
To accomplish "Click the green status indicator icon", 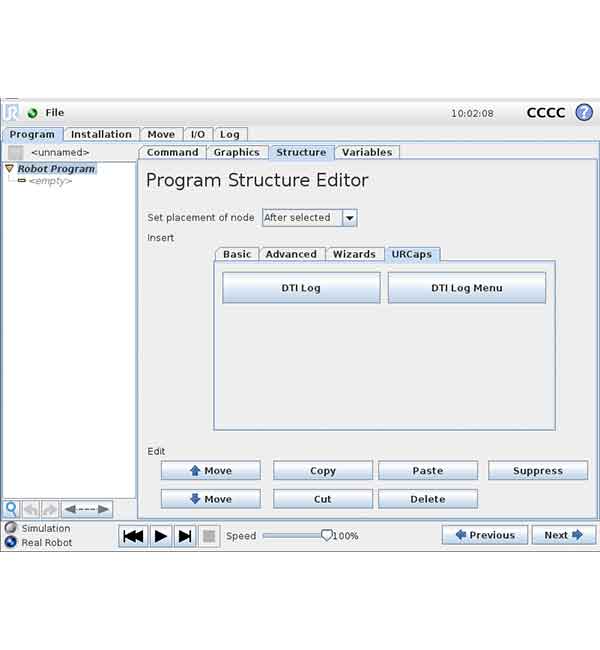I will (x=32, y=113).
